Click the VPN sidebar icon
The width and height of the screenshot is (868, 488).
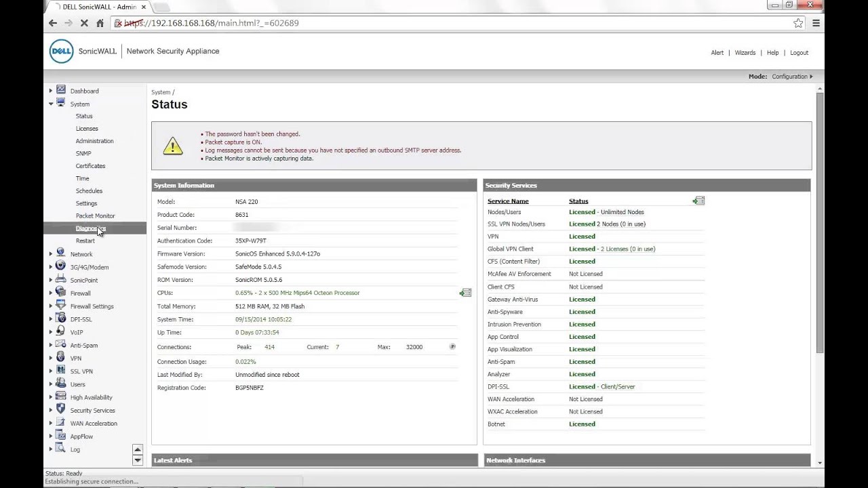(x=60, y=358)
